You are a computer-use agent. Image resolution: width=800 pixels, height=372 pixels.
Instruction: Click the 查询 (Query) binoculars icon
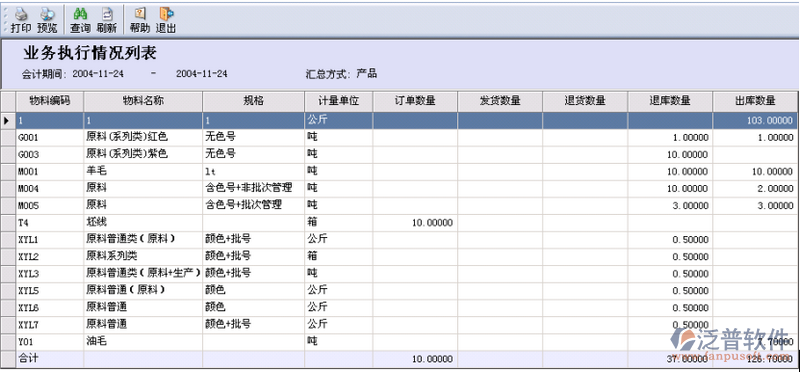point(80,14)
